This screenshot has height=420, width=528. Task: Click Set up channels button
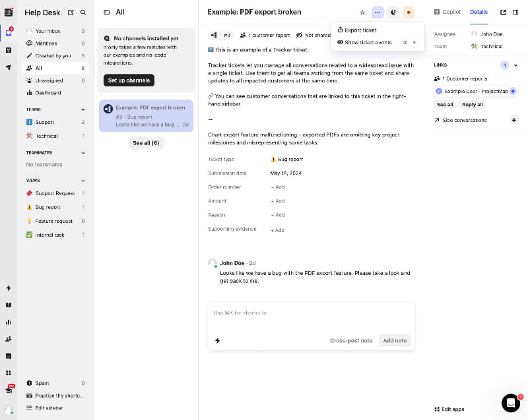(x=129, y=80)
